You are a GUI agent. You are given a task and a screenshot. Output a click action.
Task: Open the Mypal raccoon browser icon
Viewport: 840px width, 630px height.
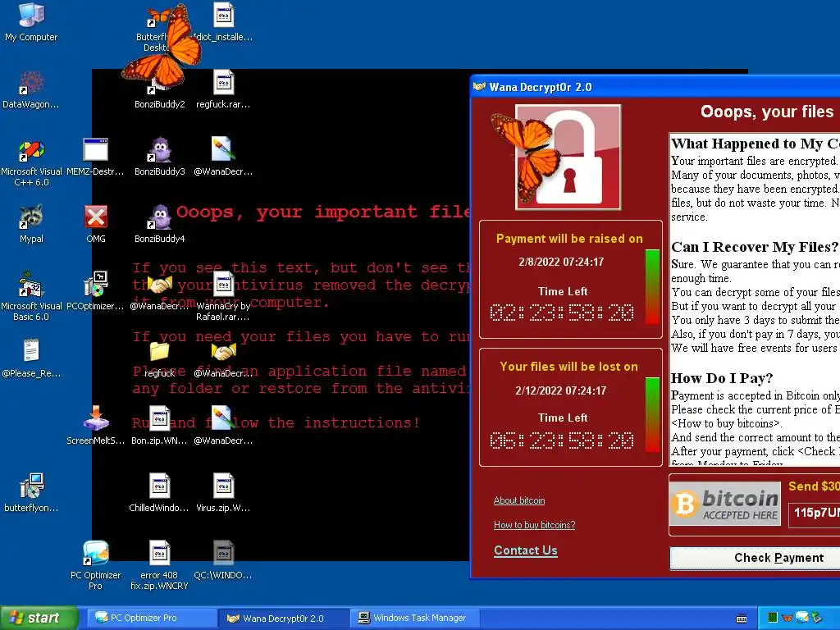click(31, 224)
